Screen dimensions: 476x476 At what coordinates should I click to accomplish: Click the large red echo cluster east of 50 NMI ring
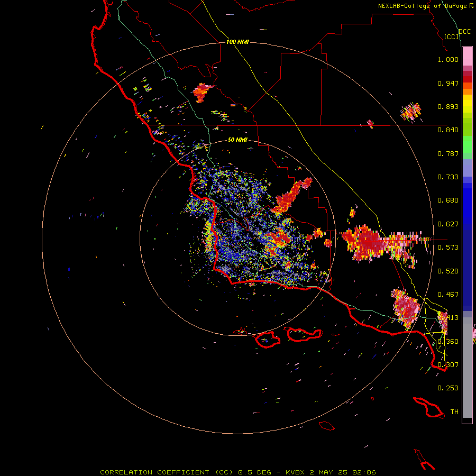[365, 242]
